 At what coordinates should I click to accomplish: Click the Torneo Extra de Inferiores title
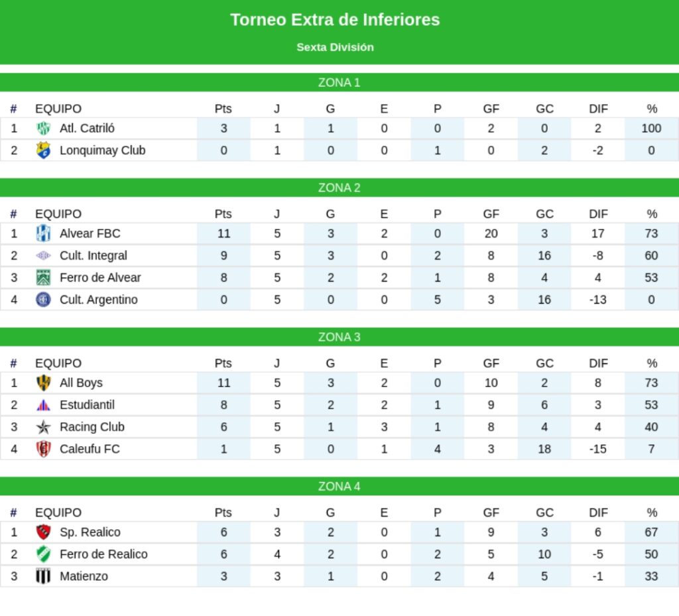point(335,20)
